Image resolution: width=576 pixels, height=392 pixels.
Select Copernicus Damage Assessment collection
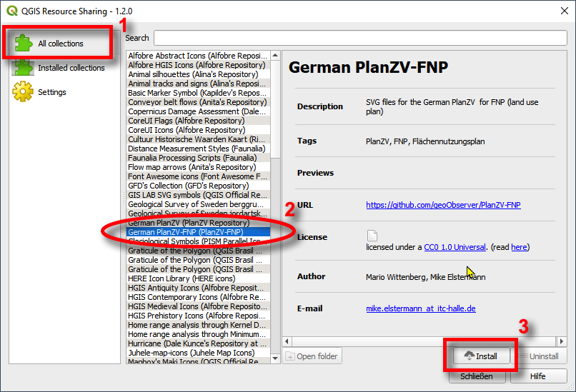pos(199,111)
